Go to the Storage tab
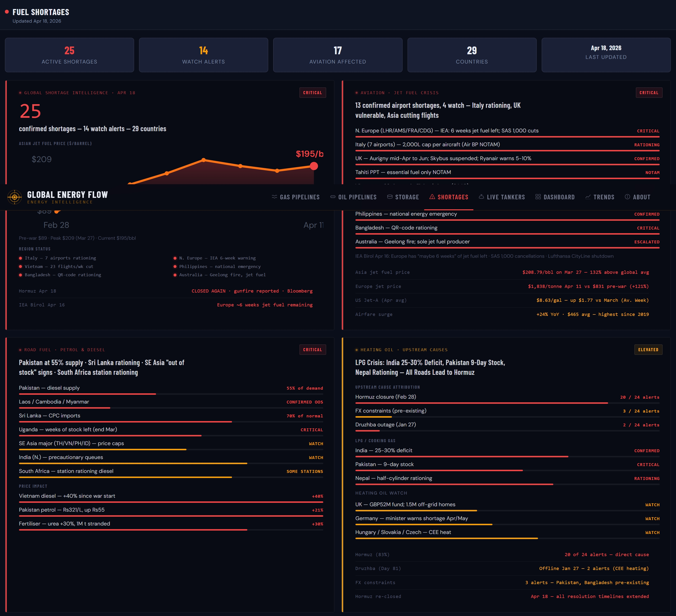This screenshot has height=616, width=676. pyautogui.click(x=407, y=197)
